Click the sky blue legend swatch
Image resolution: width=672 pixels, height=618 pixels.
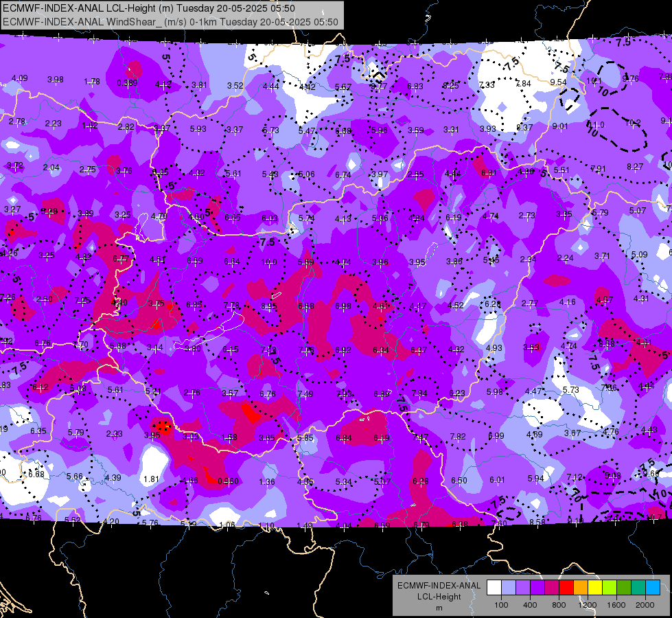pyautogui.click(x=653, y=588)
